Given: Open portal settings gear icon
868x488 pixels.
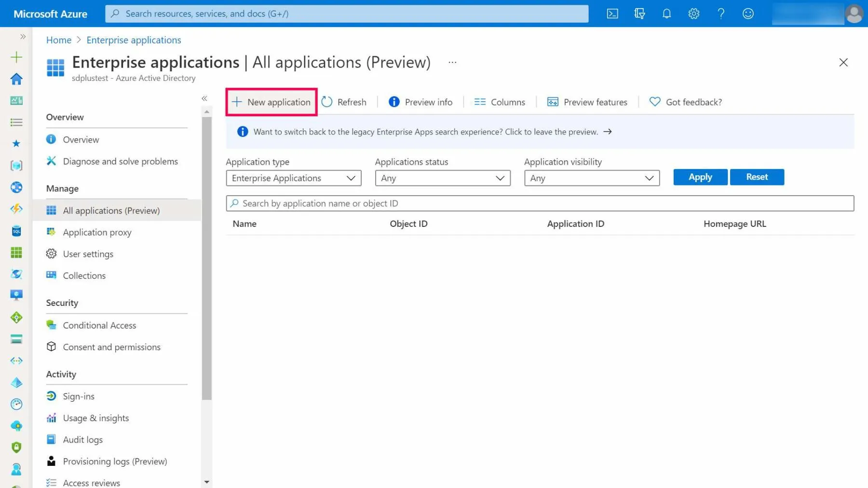Looking at the screenshot, I should pyautogui.click(x=693, y=13).
